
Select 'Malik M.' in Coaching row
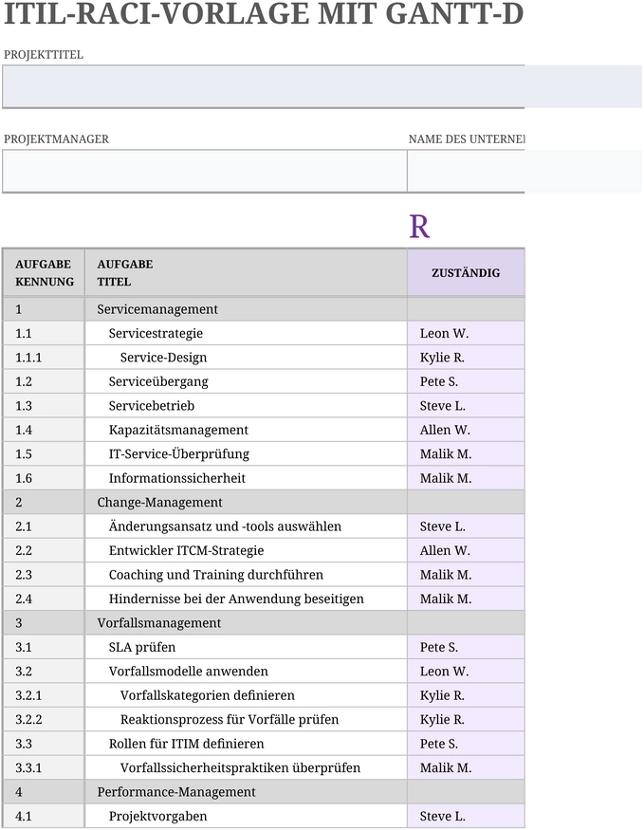pos(466,575)
